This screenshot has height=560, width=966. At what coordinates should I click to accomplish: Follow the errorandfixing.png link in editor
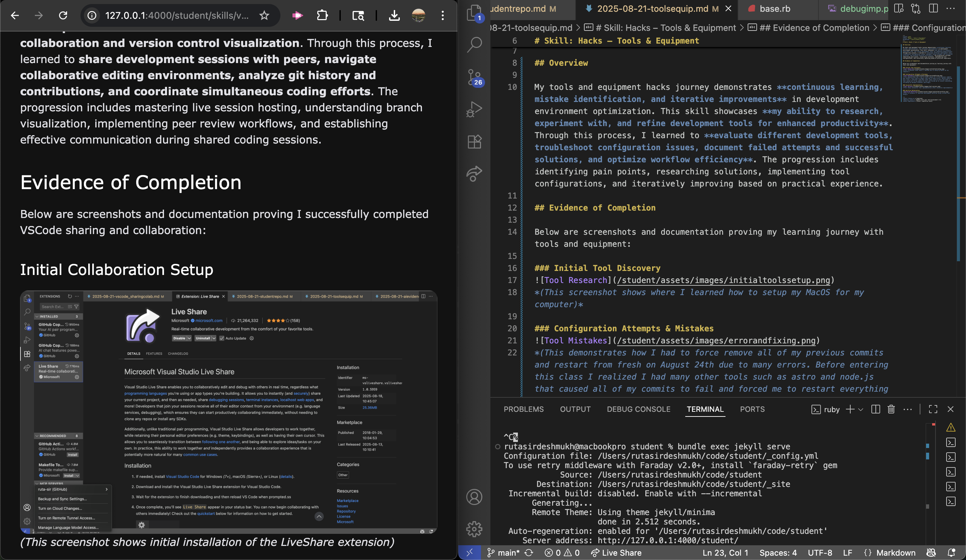point(716,340)
